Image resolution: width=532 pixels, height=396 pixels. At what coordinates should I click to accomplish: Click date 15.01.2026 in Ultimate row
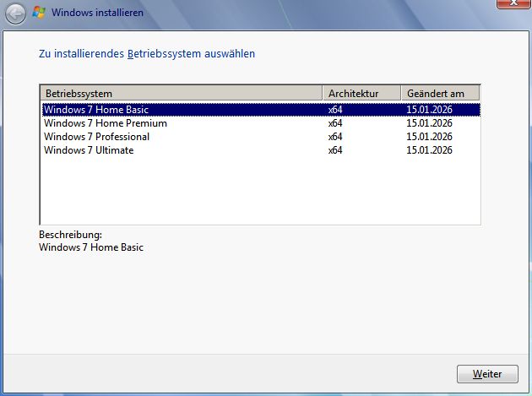click(430, 150)
